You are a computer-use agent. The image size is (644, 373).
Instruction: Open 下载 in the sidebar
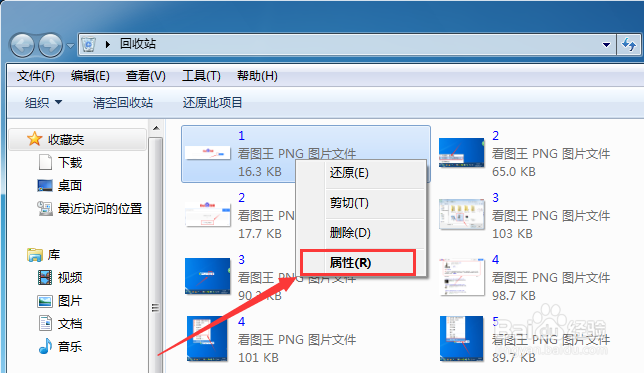tap(70, 163)
